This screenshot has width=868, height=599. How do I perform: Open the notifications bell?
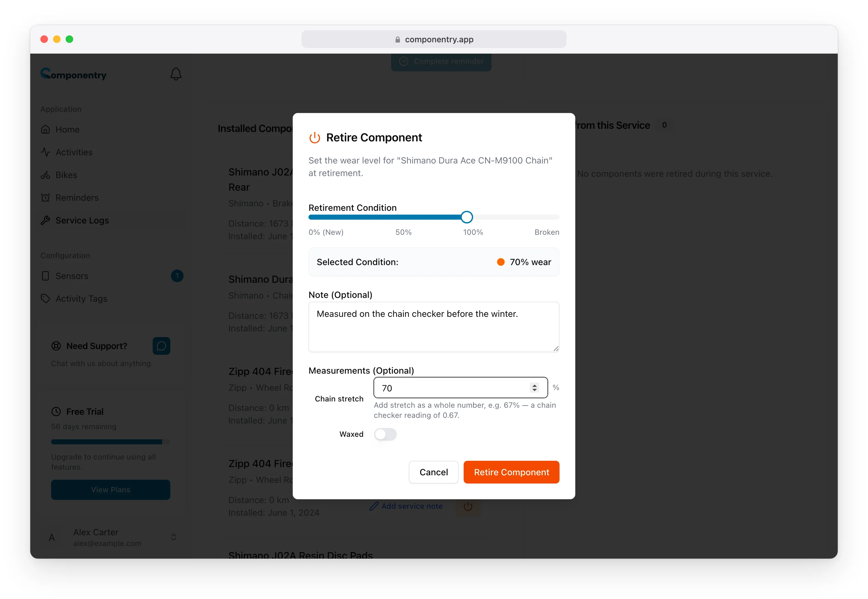pyautogui.click(x=176, y=74)
